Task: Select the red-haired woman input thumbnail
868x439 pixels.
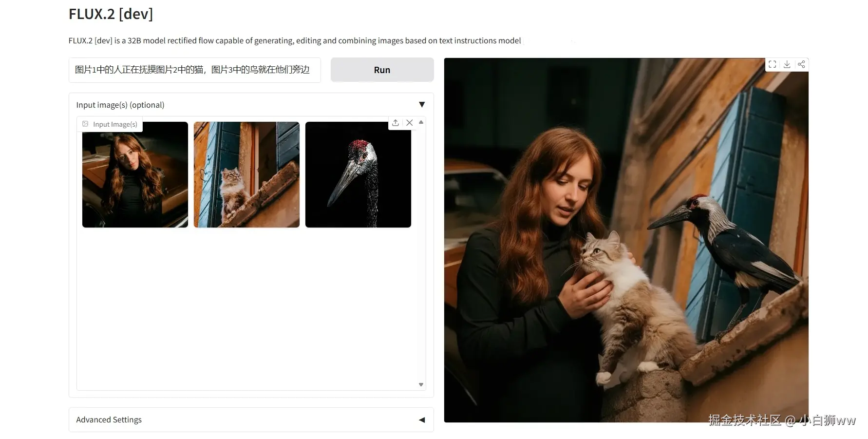Action: click(135, 174)
